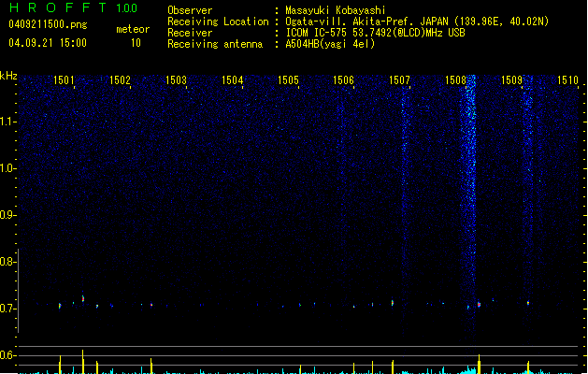Viewport: 588px width, 374px height.
Task: Click the 1502 time axis marker
Action: [120, 80]
